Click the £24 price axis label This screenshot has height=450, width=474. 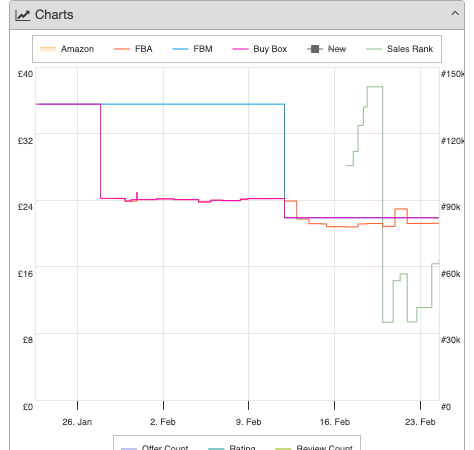(x=25, y=207)
